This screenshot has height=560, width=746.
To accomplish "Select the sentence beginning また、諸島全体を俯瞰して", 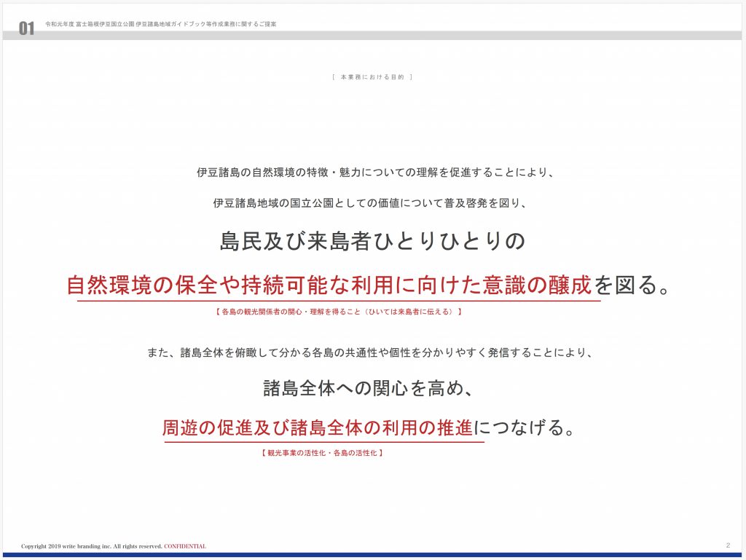I will pos(372,353).
